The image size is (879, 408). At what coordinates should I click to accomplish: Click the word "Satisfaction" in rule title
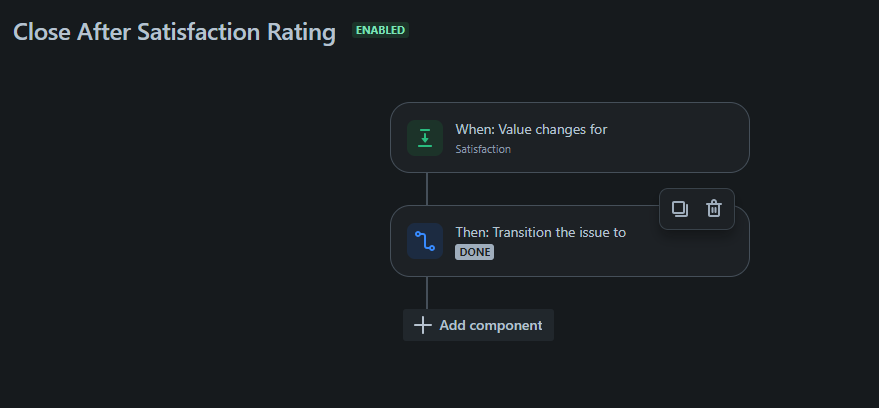coord(198,32)
